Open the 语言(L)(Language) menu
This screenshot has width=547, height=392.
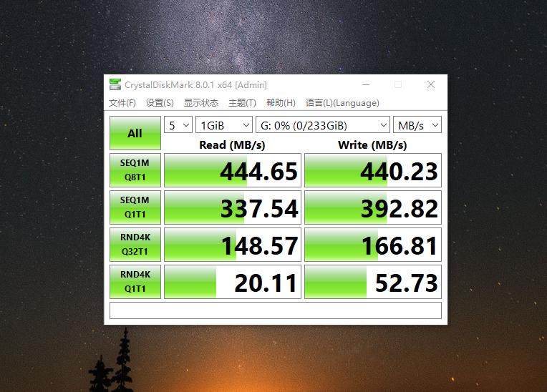(x=342, y=103)
